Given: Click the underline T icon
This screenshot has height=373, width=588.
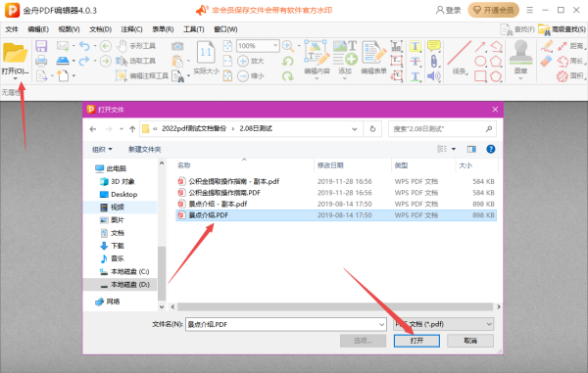Looking at the screenshot, I should coord(415,76).
